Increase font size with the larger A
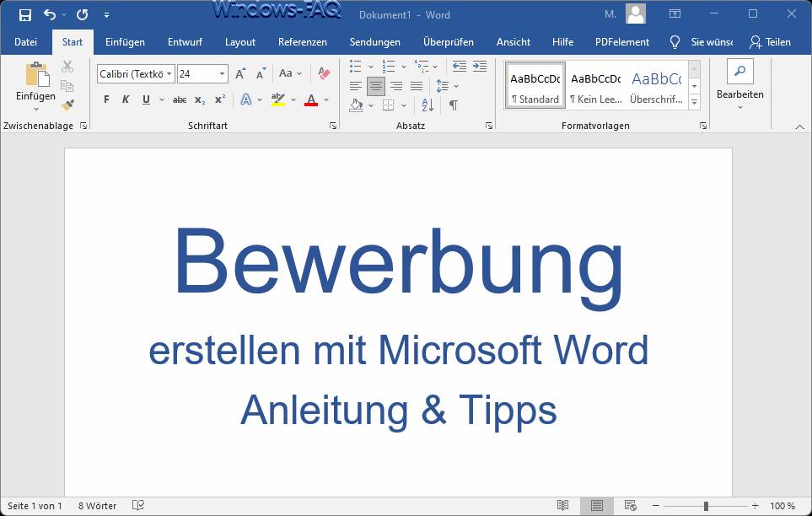The image size is (812, 516). [x=241, y=73]
